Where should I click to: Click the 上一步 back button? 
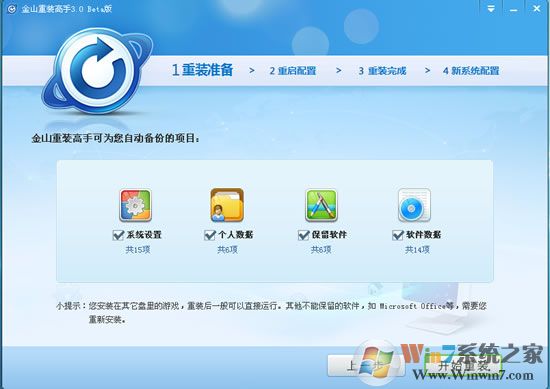coord(366,365)
